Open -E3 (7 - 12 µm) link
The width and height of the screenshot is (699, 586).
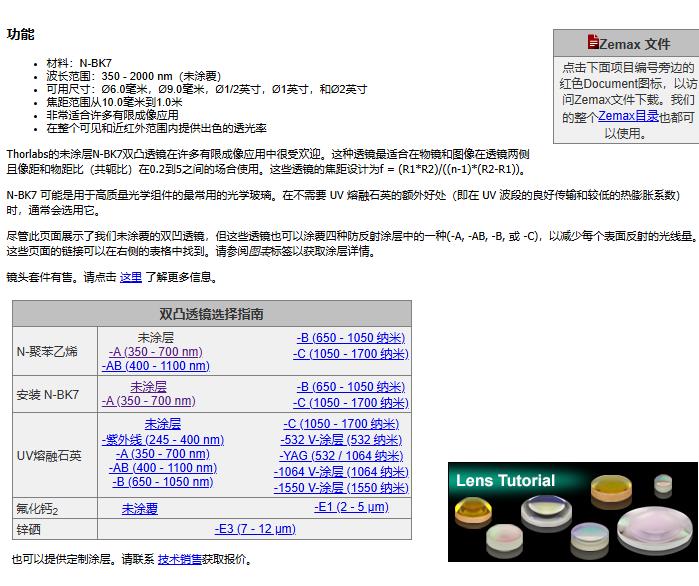click(x=255, y=529)
